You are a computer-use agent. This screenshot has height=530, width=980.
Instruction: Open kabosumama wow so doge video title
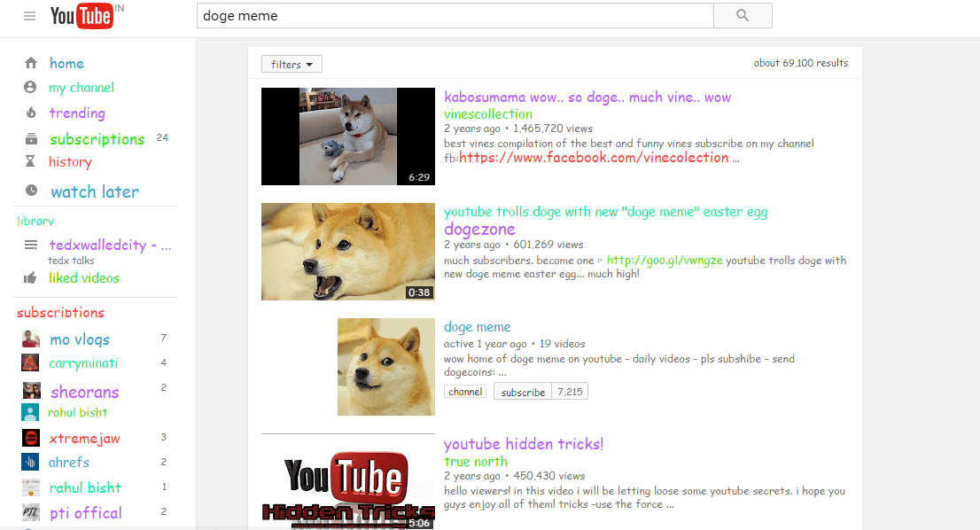click(587, 97)
